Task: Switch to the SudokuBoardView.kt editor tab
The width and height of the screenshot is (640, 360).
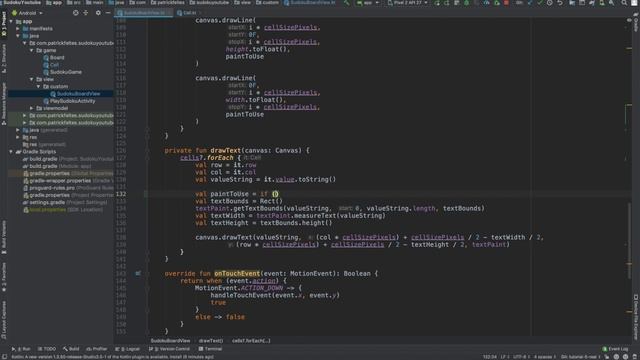Action: coord(144,13)
